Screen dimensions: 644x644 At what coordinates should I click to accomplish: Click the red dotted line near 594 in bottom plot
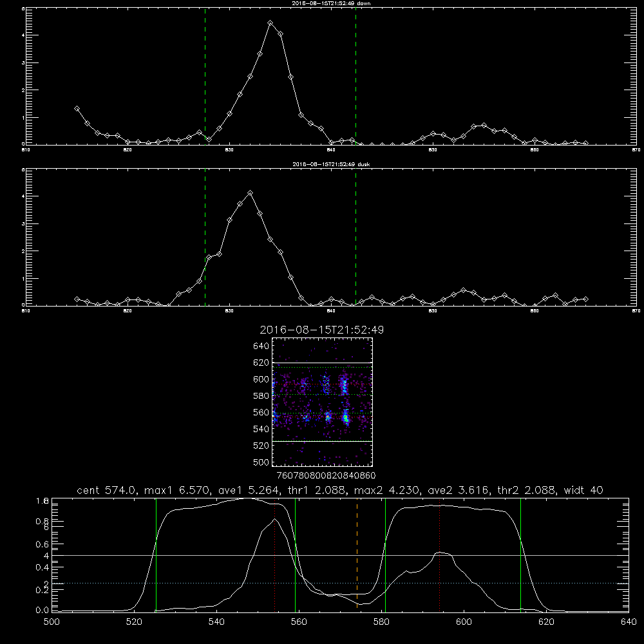(439, 554)
